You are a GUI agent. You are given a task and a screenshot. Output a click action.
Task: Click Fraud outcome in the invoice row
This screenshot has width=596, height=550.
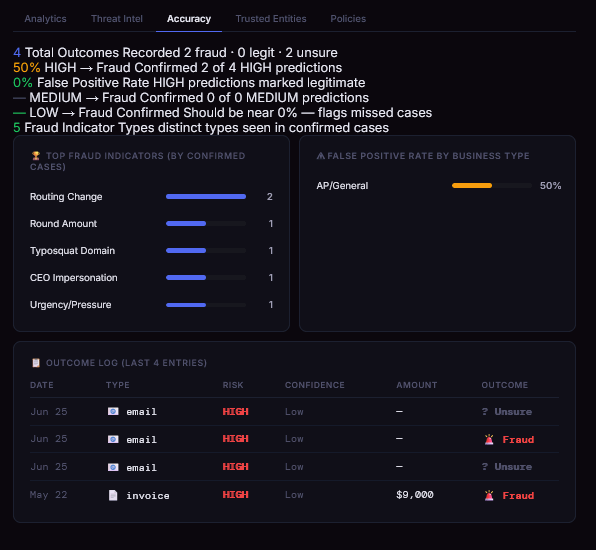pyautogui.click(x=518, y=496)
